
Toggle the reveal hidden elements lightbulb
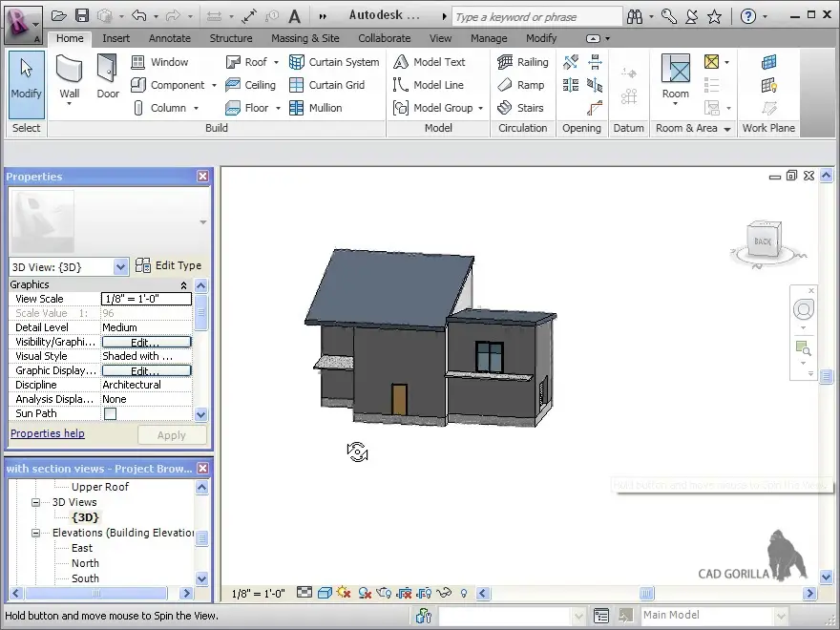[465, 593]
